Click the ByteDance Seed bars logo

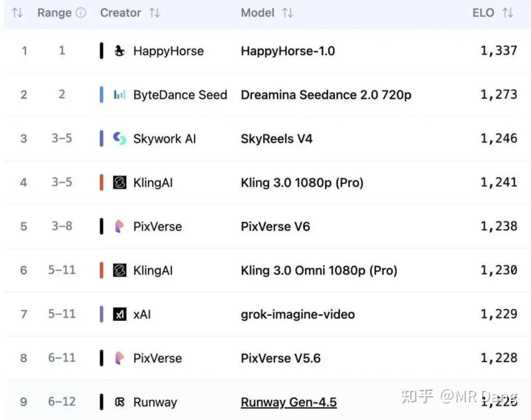(x=119, y=95)
